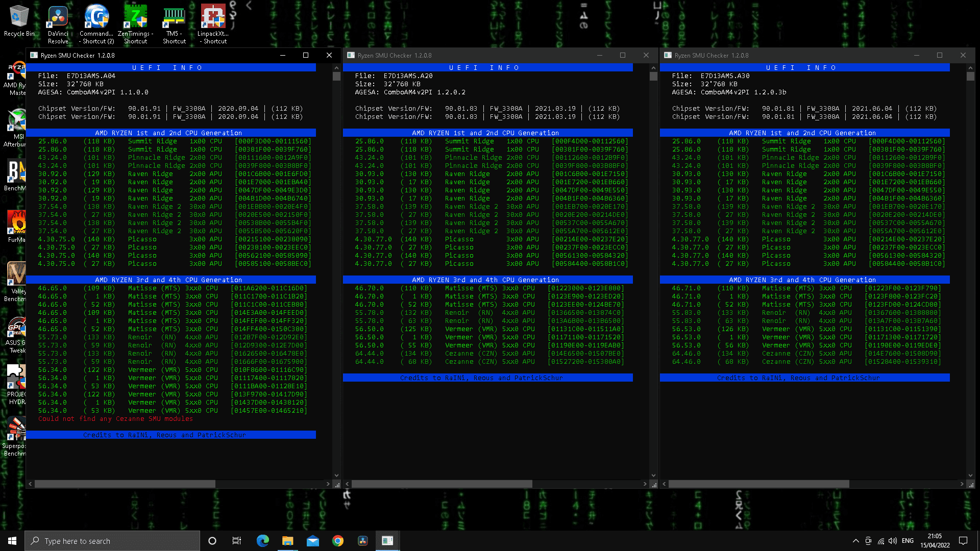Click scroll down arrow in A04 window
Image resolution: width=980 pixels, height=551 pixels.
click(336, 475)
